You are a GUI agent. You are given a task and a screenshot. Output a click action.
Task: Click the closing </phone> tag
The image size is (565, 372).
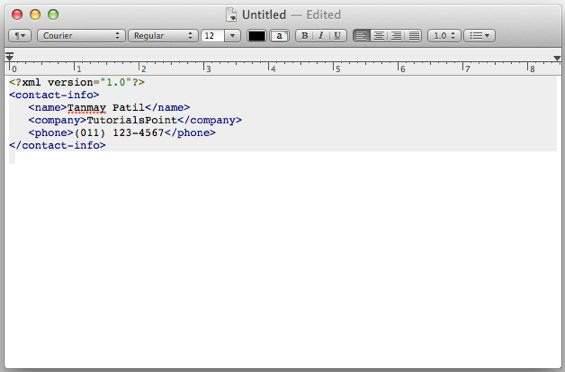(x=190, y=133)
